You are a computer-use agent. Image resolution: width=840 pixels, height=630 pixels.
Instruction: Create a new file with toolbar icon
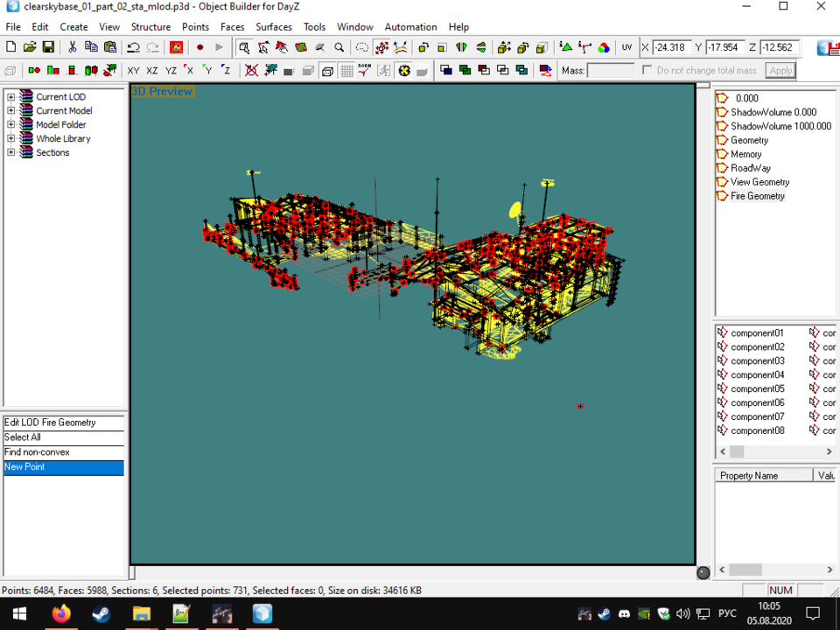(10, 47)
